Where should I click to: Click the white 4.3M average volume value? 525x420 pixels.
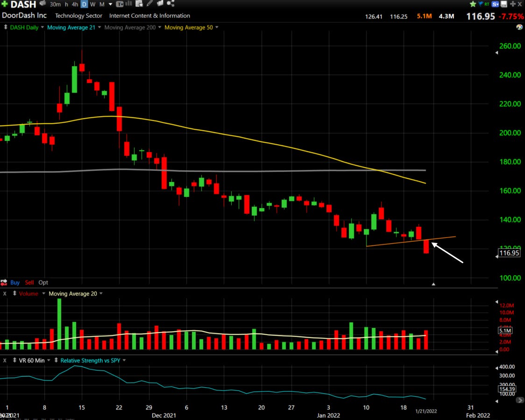pyautogui.click(x=447, y=16)
